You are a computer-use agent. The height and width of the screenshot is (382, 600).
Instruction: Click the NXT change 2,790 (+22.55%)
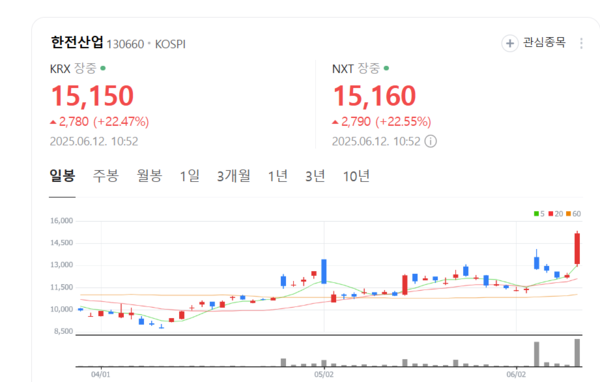382,122
